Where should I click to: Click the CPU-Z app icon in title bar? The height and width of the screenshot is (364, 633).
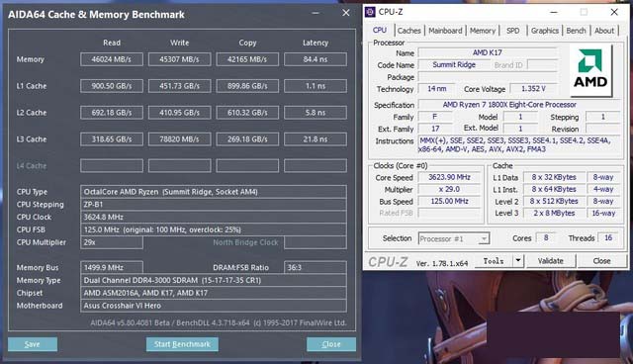coord(370,12)
